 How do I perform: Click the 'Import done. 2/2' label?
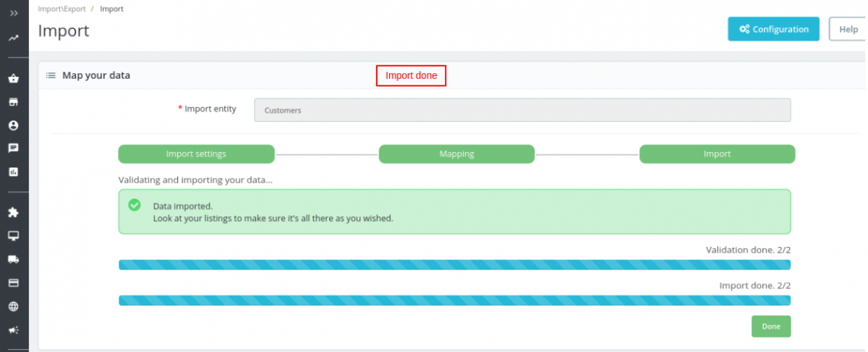pyautogui.click(x=754, y=285)
